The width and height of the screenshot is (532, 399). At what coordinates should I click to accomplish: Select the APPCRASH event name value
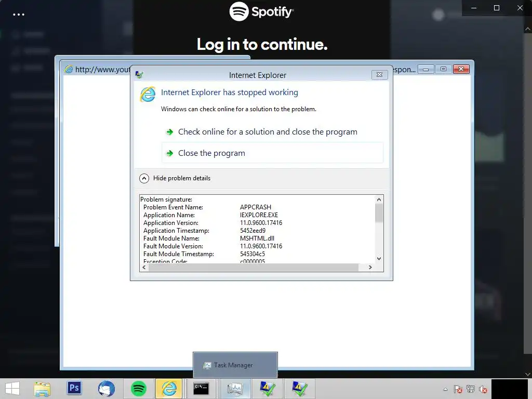click(256, 207)
